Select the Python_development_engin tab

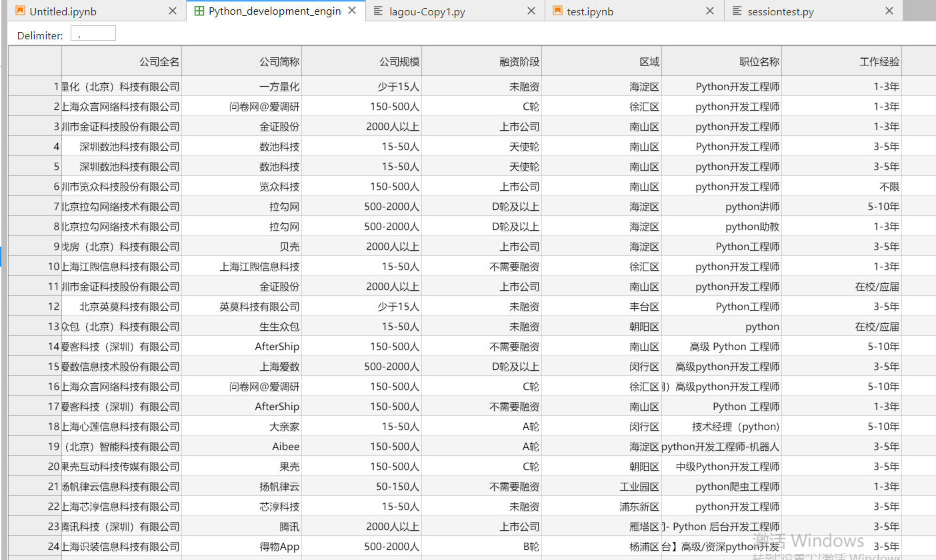coord(276,11)
